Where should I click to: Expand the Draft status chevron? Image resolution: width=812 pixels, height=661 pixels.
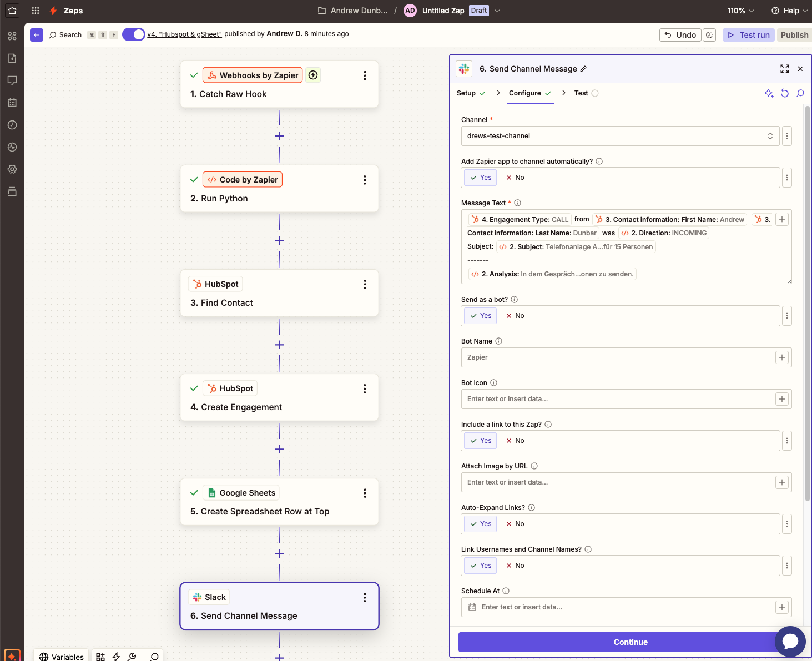(497, 11)
